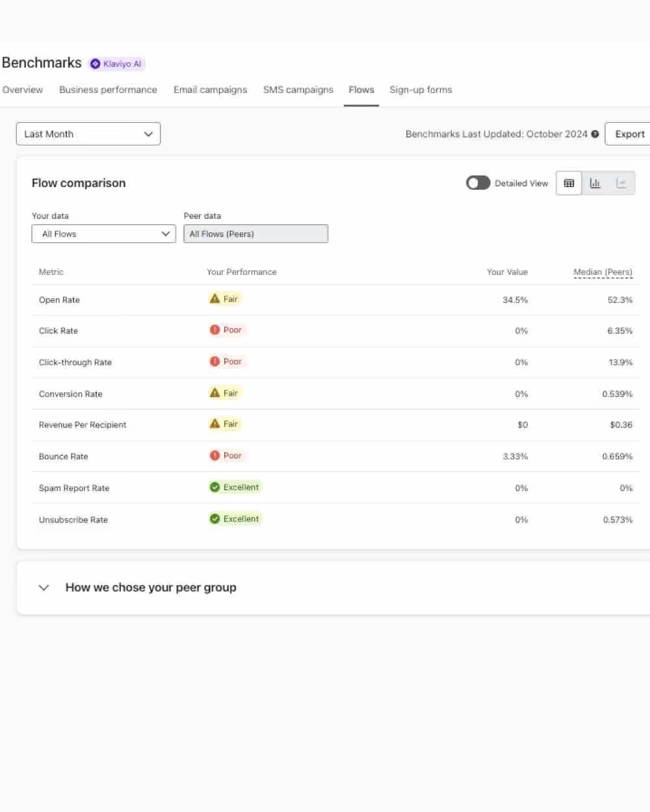Click the Revenue Per Recipient metric label

tap(83, 425)
